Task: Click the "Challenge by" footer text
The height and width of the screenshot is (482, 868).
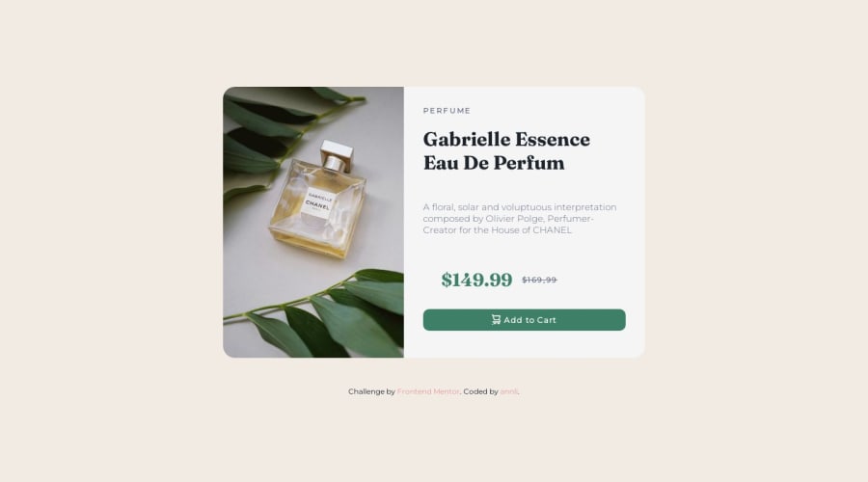Action: click(x=371, y=391)
